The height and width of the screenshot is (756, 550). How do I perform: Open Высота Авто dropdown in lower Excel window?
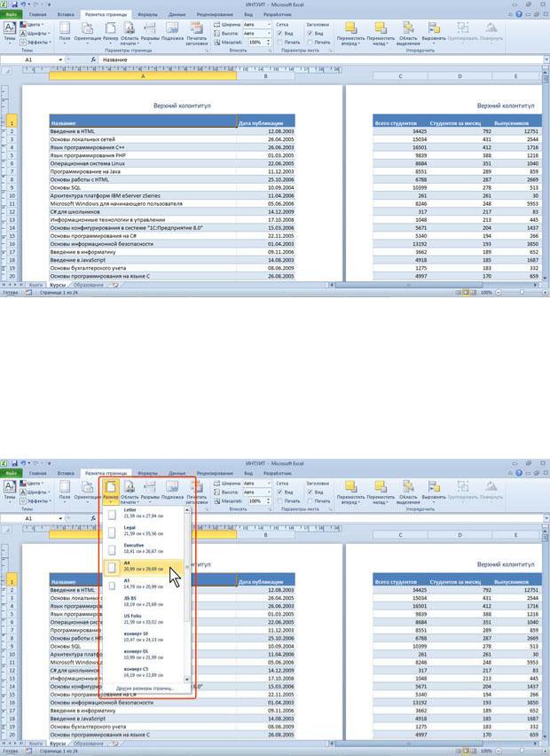tap(269, 492)
